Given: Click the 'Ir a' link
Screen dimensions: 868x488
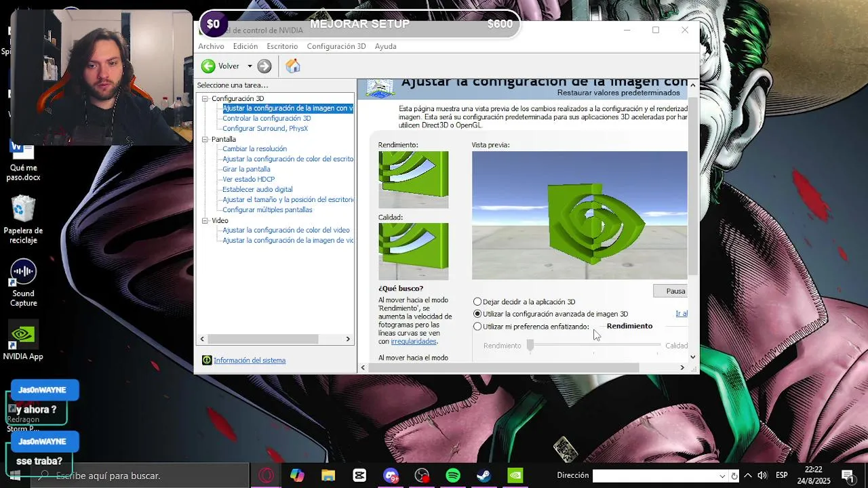Looking at the screenshot, I should click(x=682, y=313).
